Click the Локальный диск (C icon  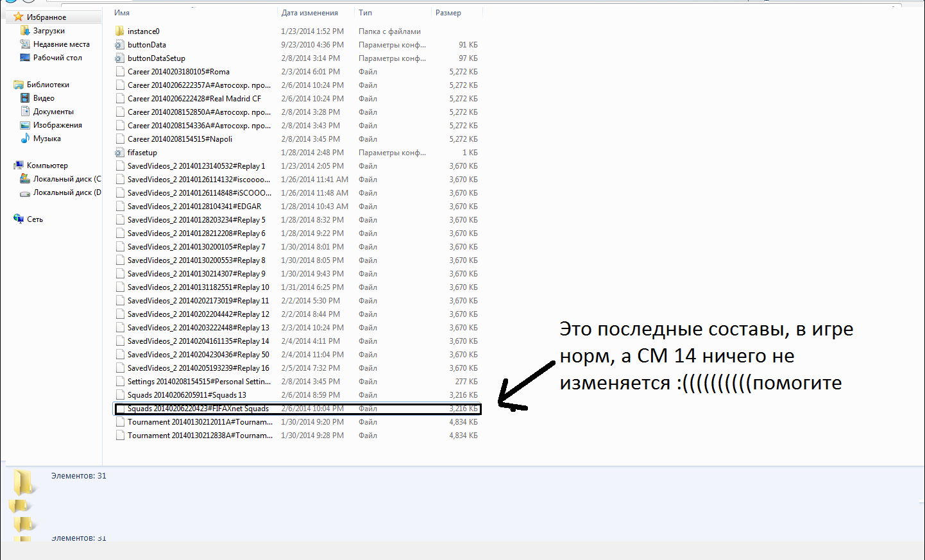pos(25,178)
